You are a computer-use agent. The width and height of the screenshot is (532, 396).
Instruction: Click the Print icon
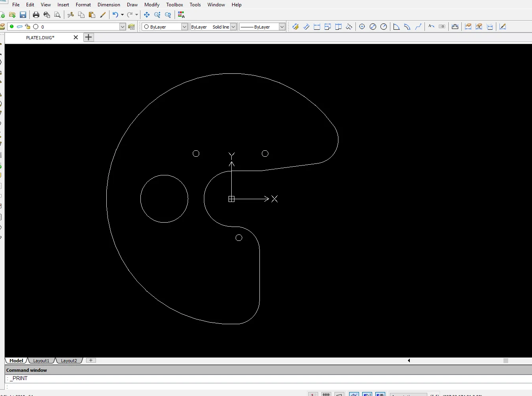click(36, 15)
